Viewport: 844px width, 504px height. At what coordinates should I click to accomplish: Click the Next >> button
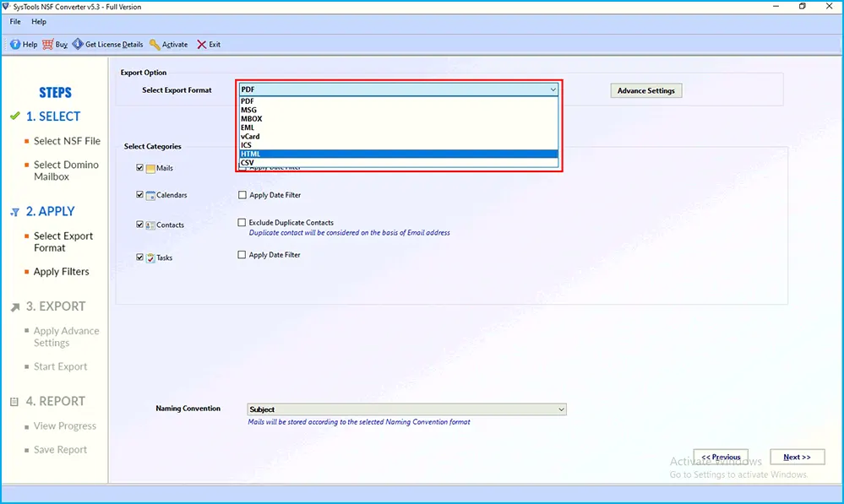(x=798, y=457)
